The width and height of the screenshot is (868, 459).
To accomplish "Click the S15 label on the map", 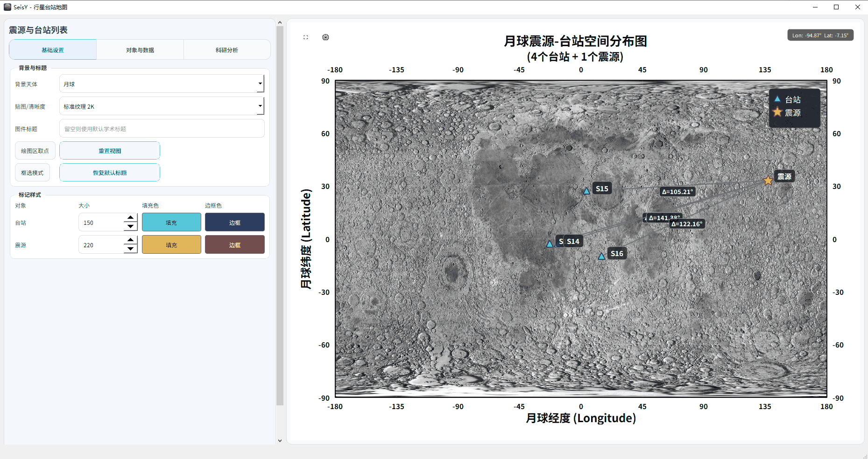I will pos(602,188).
